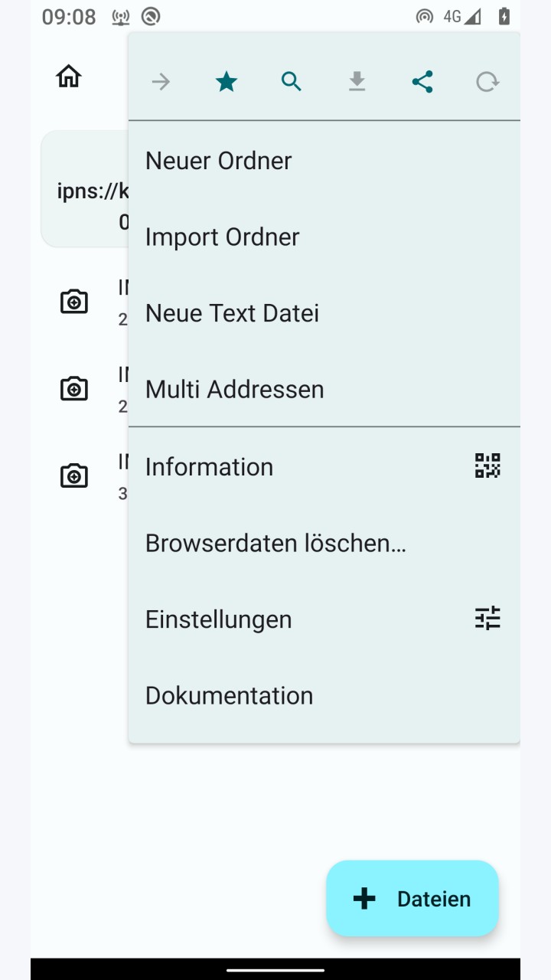This screenshot has width=551, height=980.
Task: Open Einstellungen from the menu
Action: (324, 619)
